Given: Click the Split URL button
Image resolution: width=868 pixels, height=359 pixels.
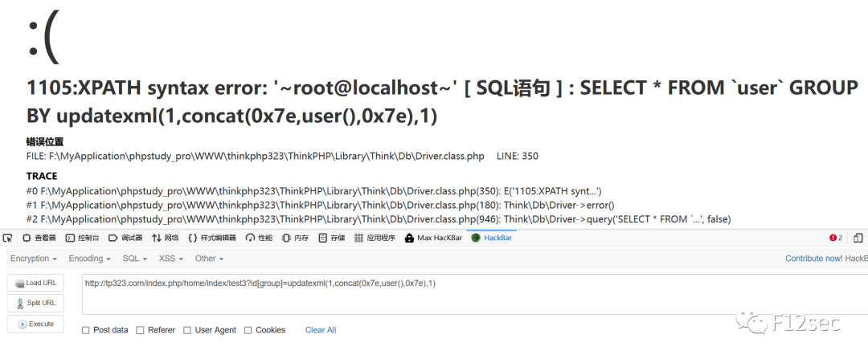Looking at the screenshot, I should (x=35, y=303).
